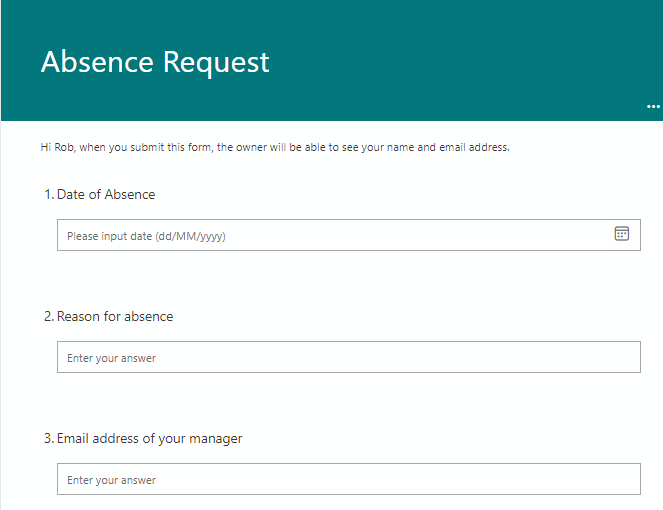Click empty teal banner right of the title
Screen dimensions: 663x510
(x=460, y=60)
